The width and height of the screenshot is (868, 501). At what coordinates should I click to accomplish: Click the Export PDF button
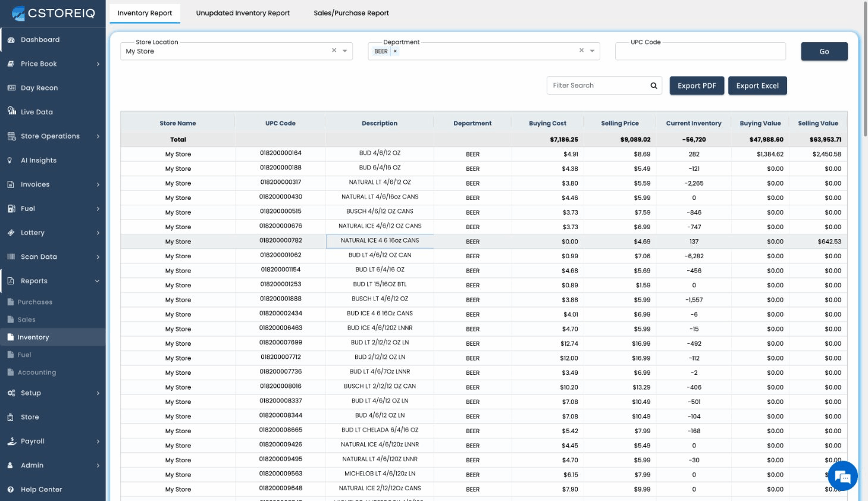697,86
